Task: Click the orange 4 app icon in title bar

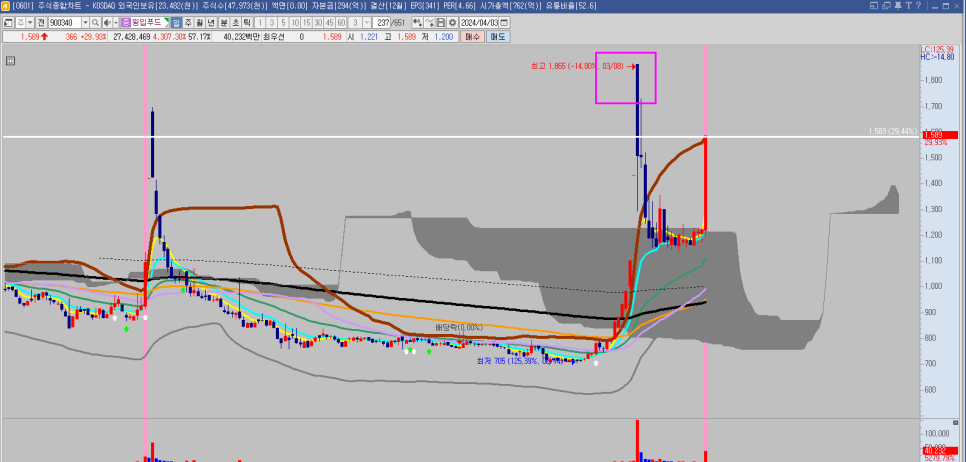Action: pos(6,6)
